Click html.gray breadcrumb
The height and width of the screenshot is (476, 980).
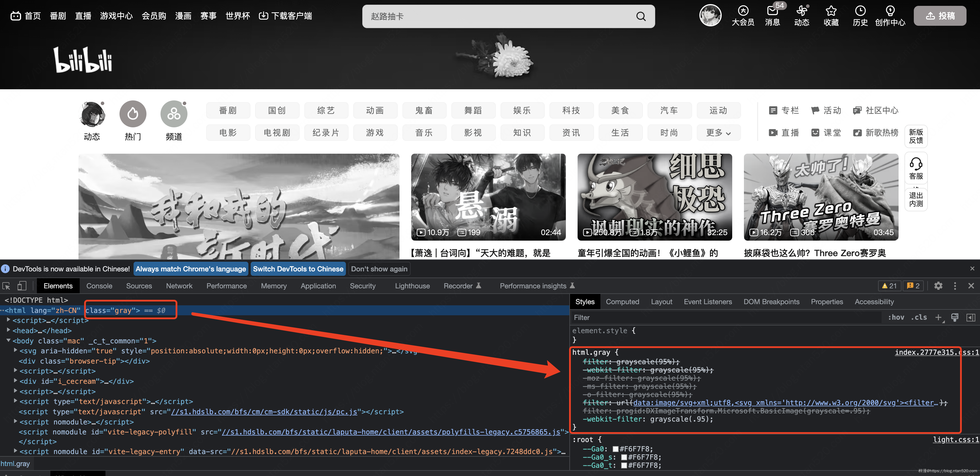[x=15, y=463]
